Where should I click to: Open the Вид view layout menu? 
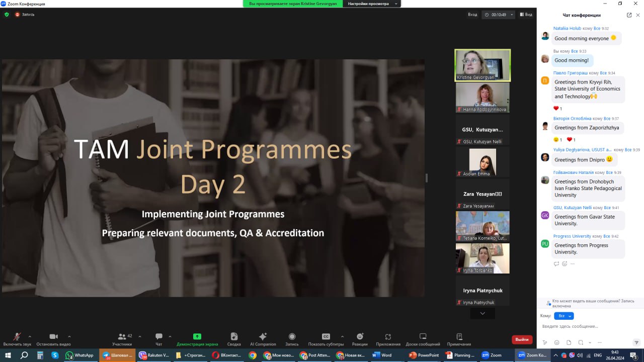click(526, 15)
